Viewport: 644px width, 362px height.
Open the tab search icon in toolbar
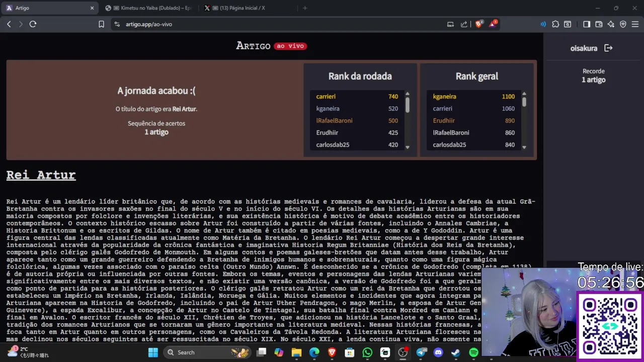coord(568,24)
